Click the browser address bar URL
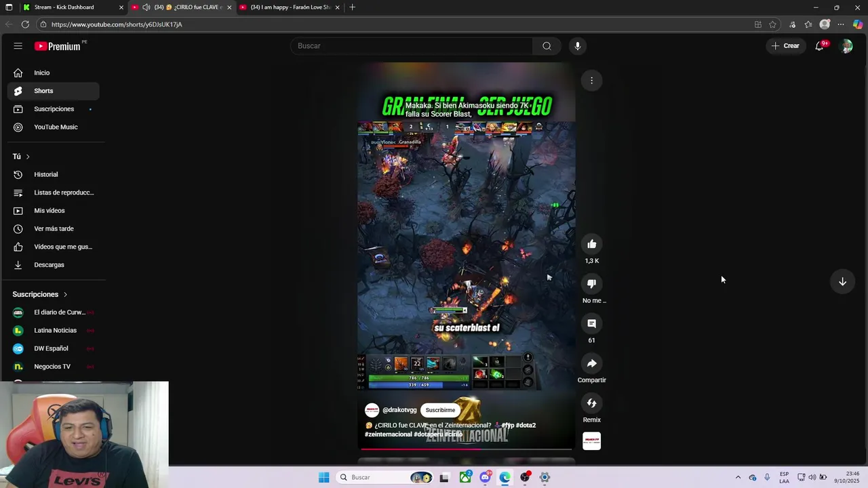The width and height of the screenshot is (868, 488). (x=117, y=24)
